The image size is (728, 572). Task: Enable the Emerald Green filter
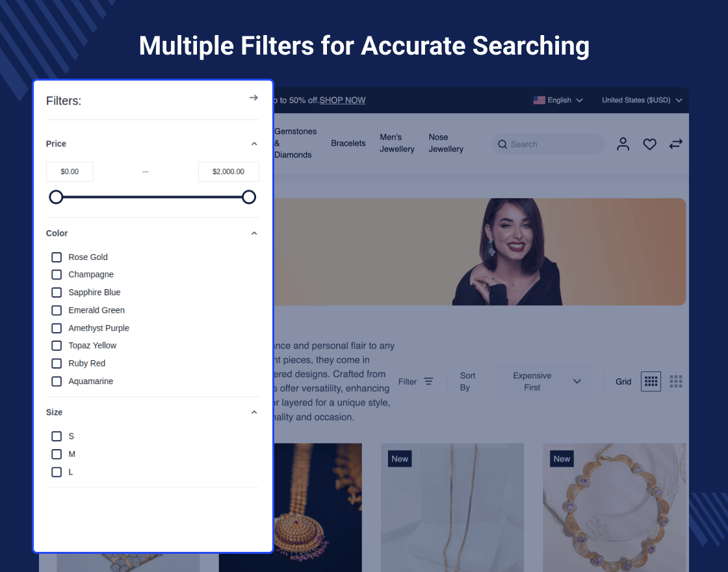point(57,310)
